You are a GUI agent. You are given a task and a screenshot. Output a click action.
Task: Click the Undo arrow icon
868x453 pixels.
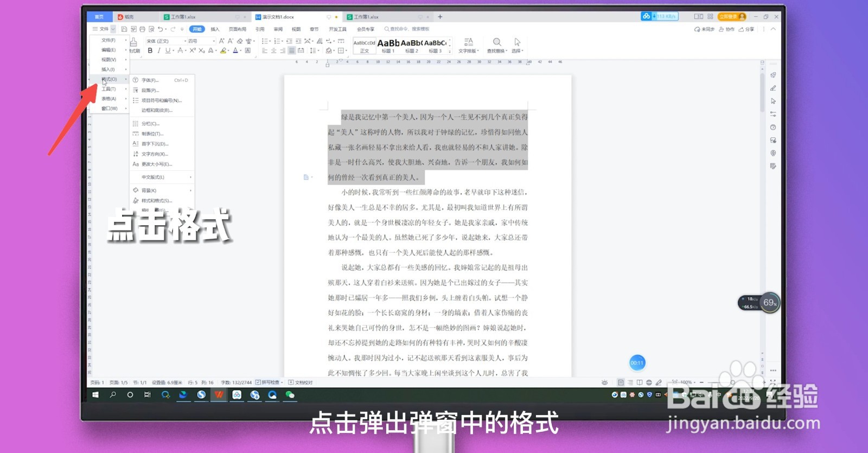[x=161, y=29]
